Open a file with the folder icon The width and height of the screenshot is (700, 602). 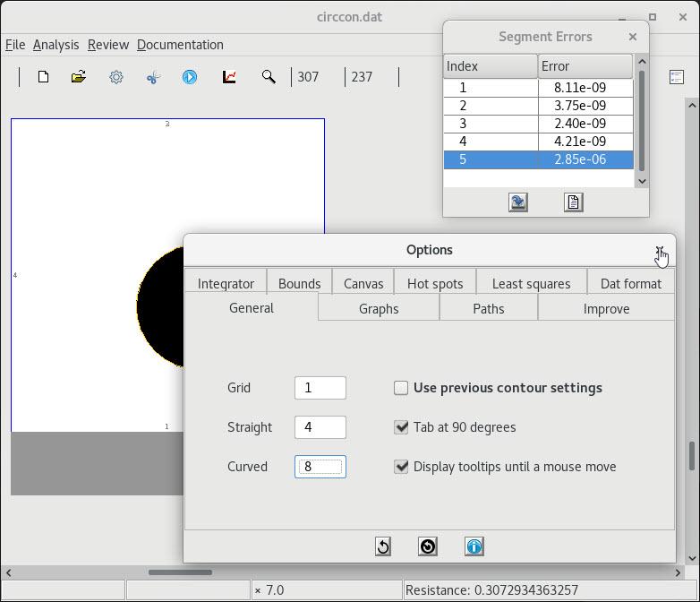[x=79, y=77]
